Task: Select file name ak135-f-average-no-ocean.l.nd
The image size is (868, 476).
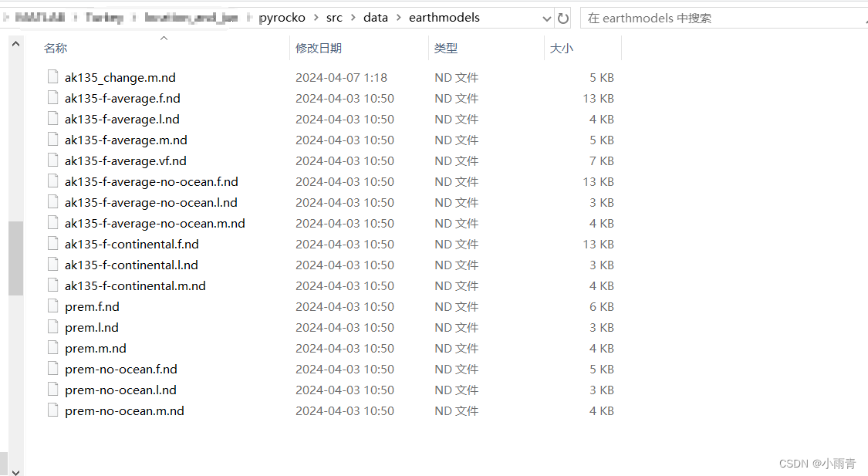Action: (151, 203)
